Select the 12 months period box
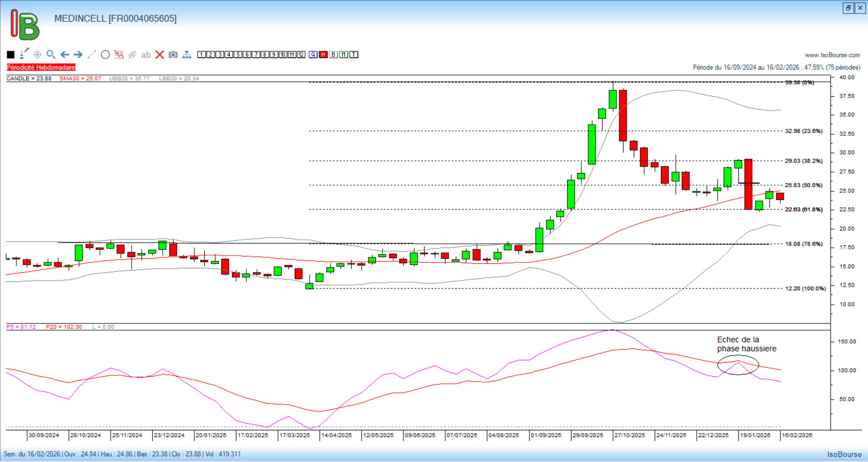Viewport: 868px width, 462px height. tap(301, 55)
